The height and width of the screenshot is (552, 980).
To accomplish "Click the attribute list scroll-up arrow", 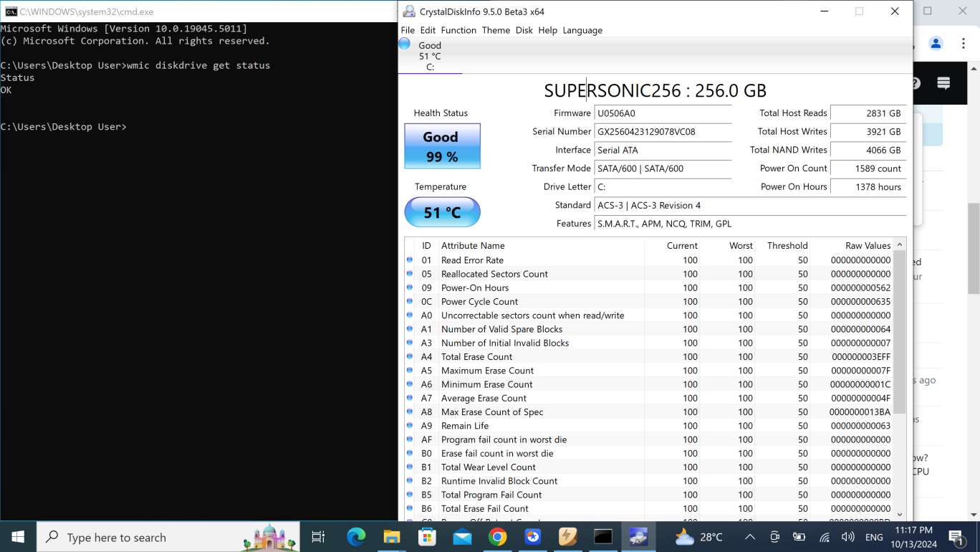I will (x=900, y=244).
